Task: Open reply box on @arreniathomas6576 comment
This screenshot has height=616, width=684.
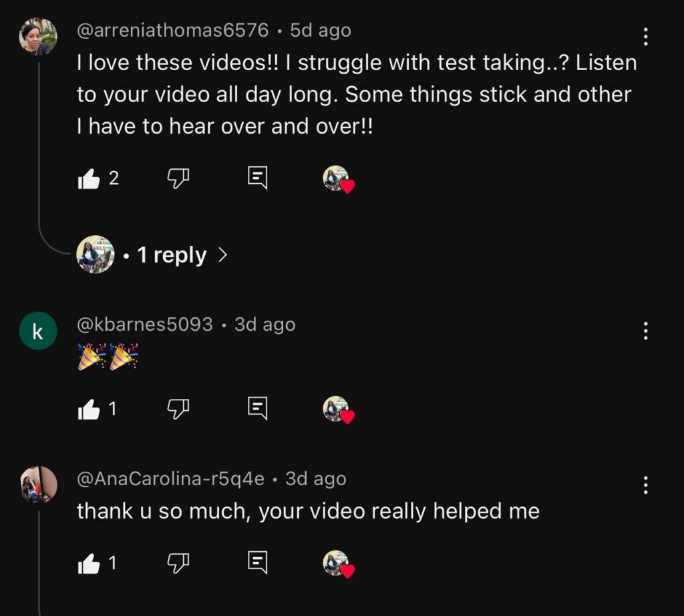Action: click(x=258, y=178)
